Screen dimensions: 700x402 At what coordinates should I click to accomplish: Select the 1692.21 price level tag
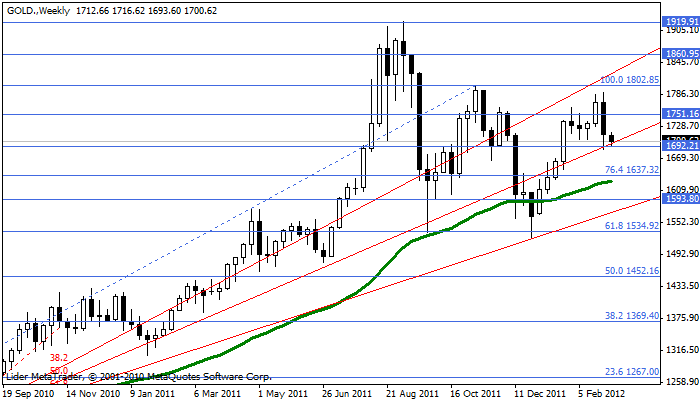pos(680,146)
